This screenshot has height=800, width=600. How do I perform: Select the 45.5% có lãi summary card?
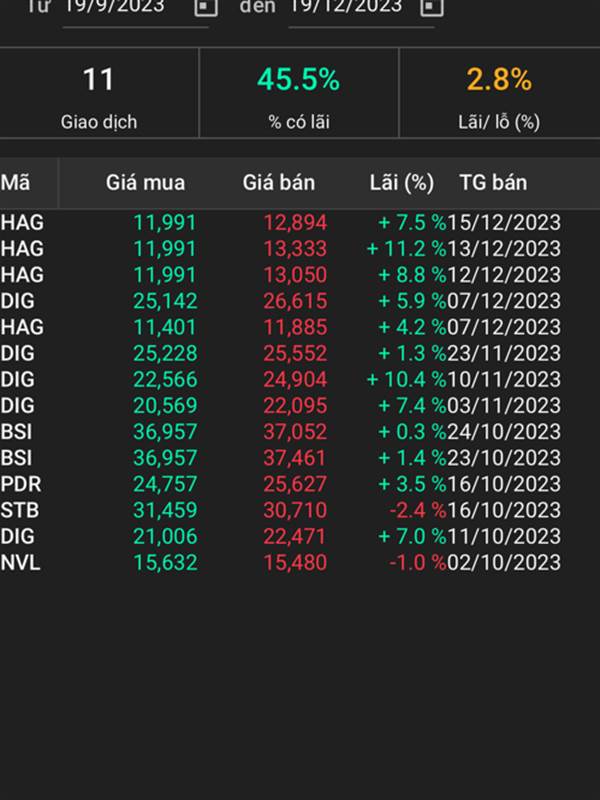(x=299, y=93)
